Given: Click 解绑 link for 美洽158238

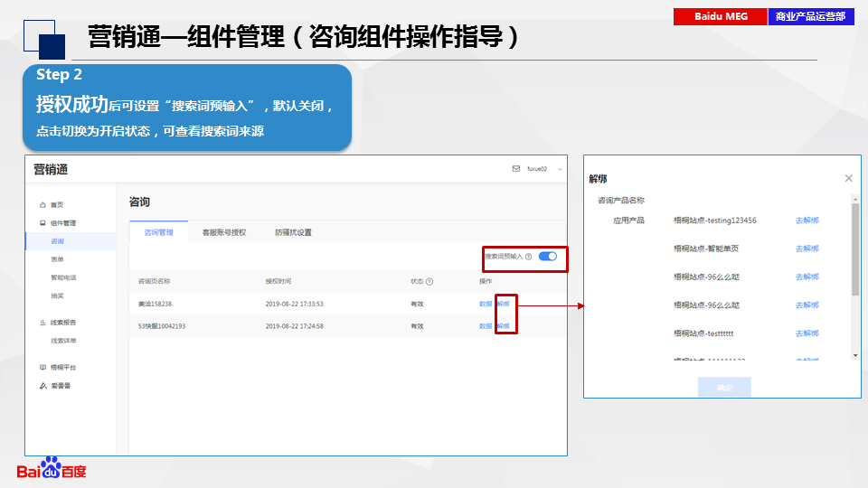Looking at the screenshot, I should [504, 304].
